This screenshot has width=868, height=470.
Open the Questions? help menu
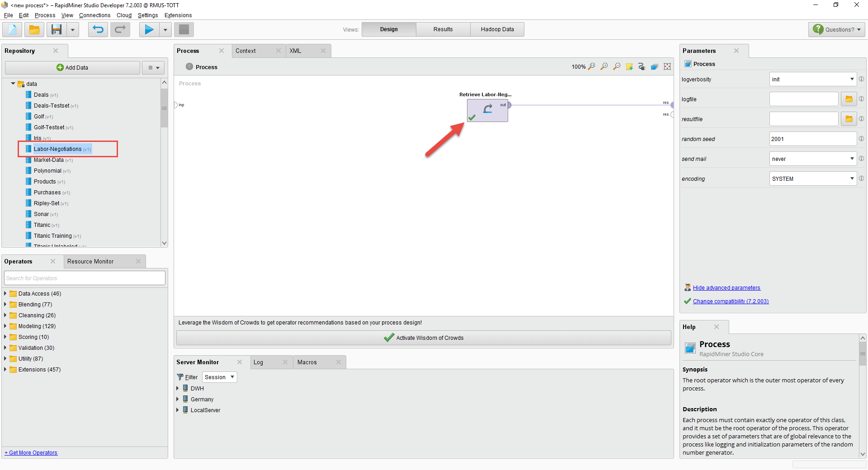click(837, 29)
